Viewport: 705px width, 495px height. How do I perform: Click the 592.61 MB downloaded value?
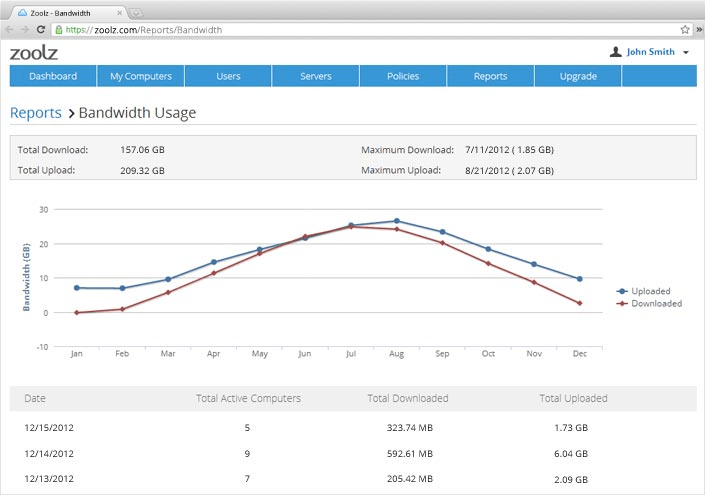click(x=410, y=454)
